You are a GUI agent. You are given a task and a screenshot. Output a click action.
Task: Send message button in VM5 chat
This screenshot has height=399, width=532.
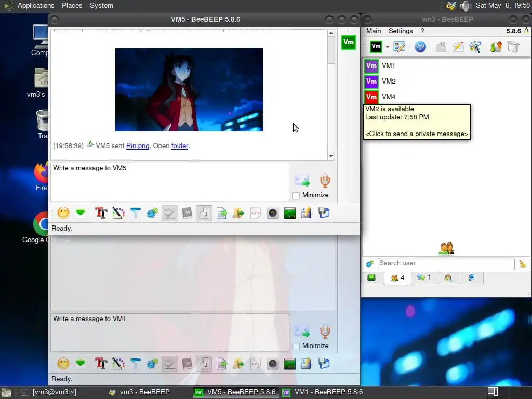(x=302, y=180)
